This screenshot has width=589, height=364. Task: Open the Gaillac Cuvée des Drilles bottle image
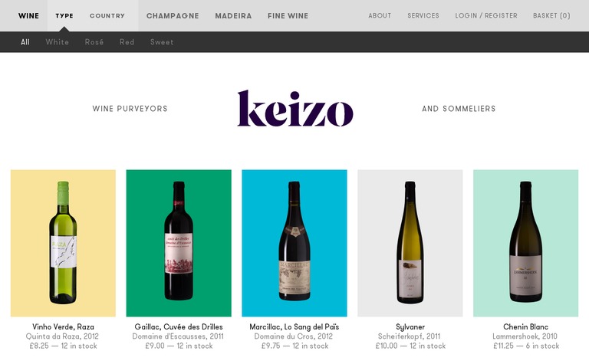click(x=179, y=243)
